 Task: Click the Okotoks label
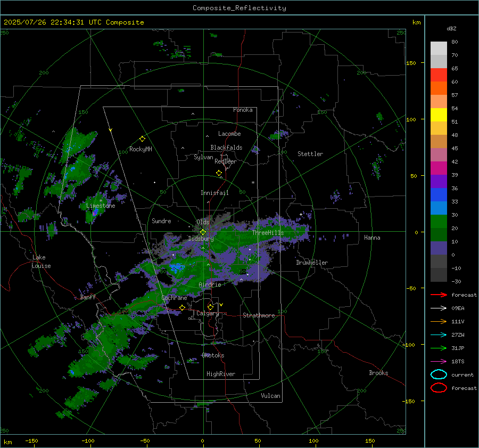point(213,355)
